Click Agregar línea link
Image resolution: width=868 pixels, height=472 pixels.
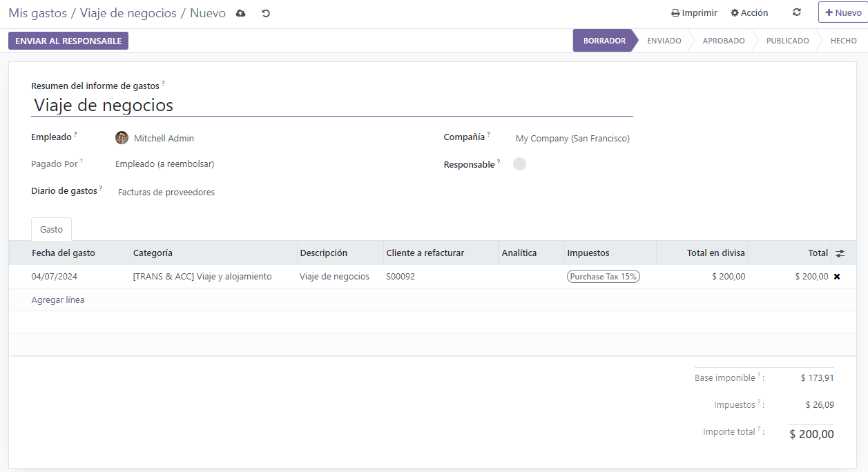(x=58, y=300)
